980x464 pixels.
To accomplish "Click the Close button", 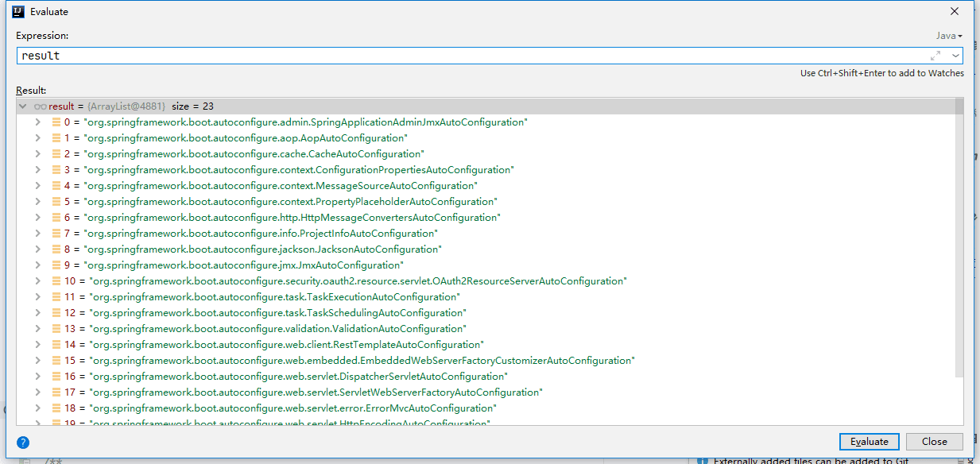I will coord(934,442).
